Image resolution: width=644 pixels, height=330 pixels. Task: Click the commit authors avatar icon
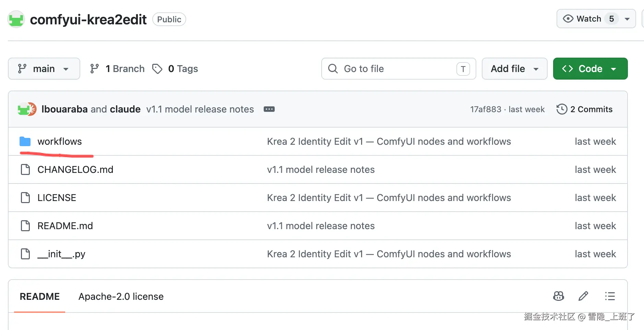click(x=27, y=109)
